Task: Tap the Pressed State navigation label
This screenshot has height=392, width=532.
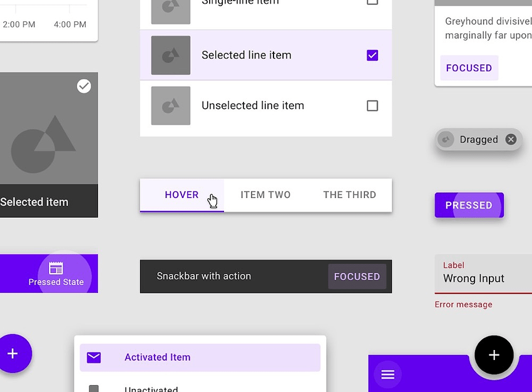Action: click(x=56, y=282)
